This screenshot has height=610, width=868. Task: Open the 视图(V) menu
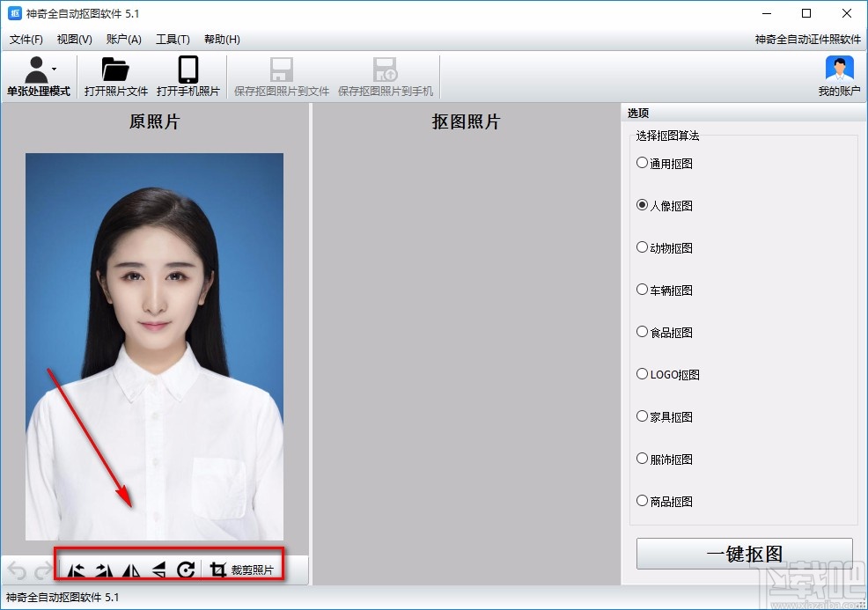tap(74, 40)
